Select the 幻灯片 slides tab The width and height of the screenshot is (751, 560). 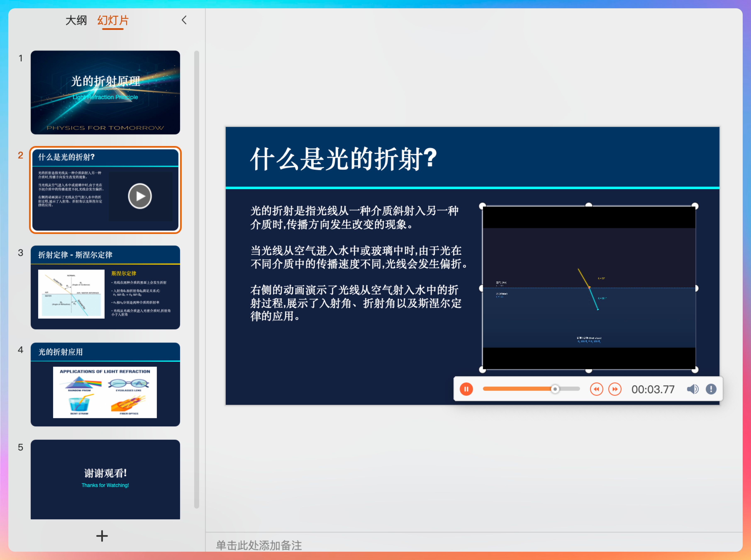pos(113,20)
